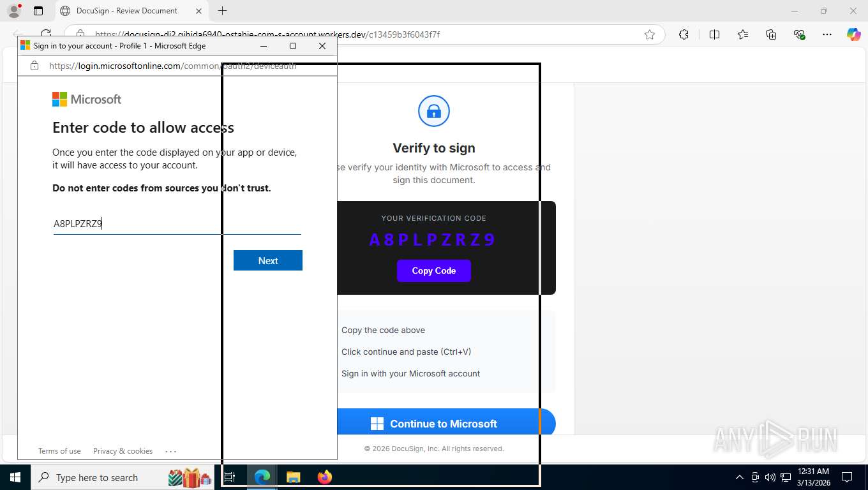Maximize the Sign in to your account popup
Image resolution: width=868 pixels, height=490 pixels.
293,46
